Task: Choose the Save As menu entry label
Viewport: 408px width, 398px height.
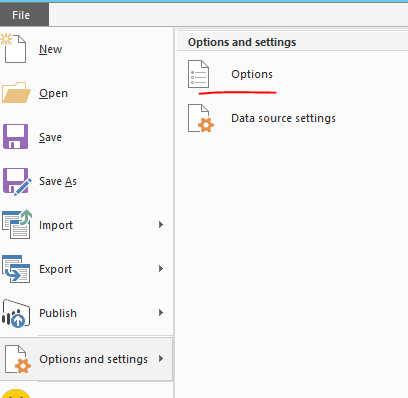Action: coord(58,181)
